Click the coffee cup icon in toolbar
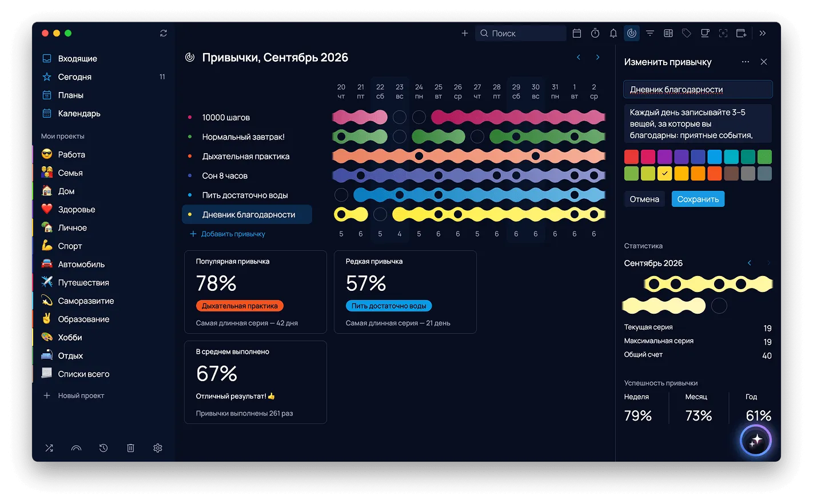The image size is (813, 504). (x=705, y=33)
